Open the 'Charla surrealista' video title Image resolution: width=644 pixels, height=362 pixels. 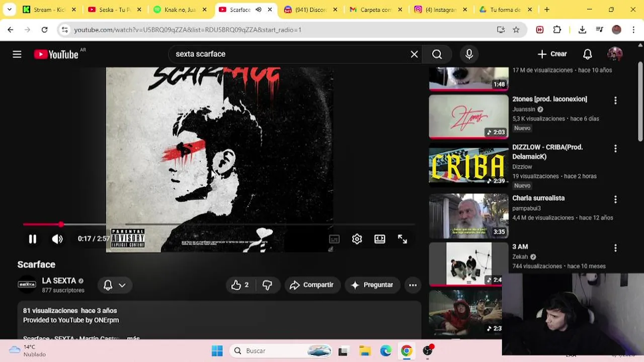coord(538,198)
